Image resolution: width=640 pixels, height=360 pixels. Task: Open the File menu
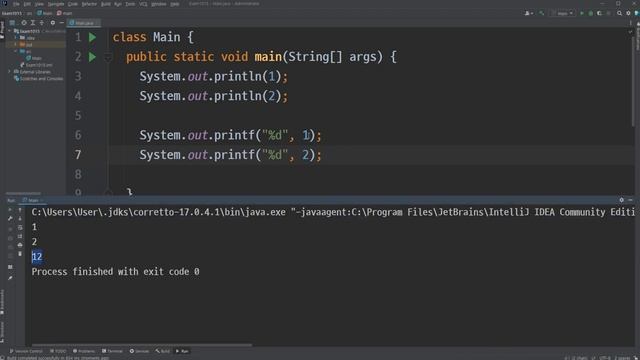click(x=16, y=4)
